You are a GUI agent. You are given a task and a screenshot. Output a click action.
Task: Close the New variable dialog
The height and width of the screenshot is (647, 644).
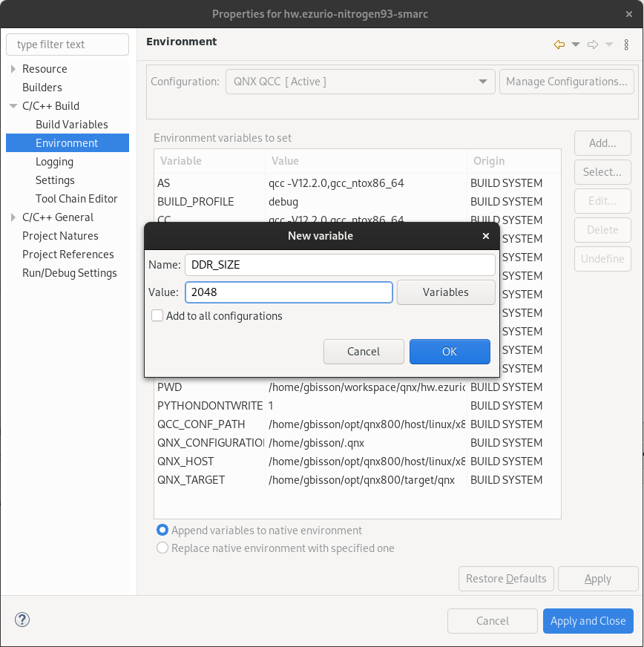(x=486, y=236)
